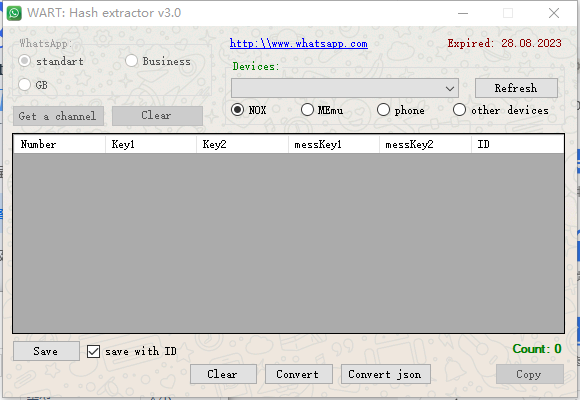
Task: Click the messKey2 column header
Action: click(425, 144)
